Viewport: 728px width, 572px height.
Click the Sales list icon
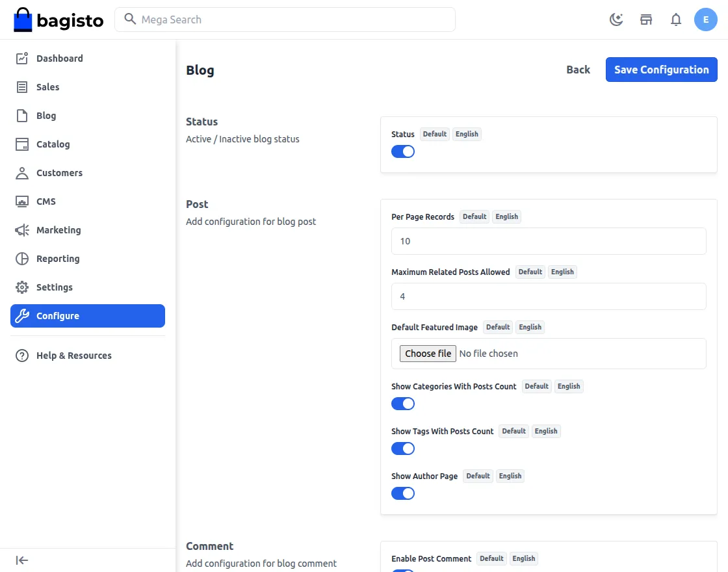pos(22,87)
